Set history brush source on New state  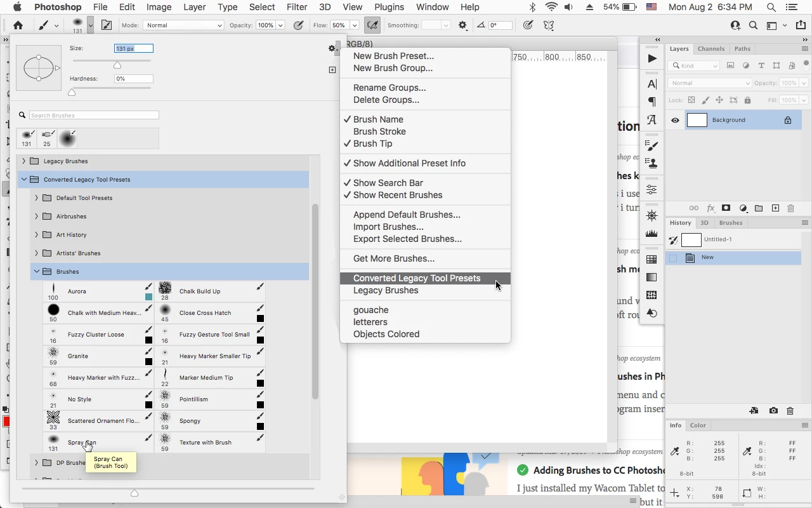[673, 258]
